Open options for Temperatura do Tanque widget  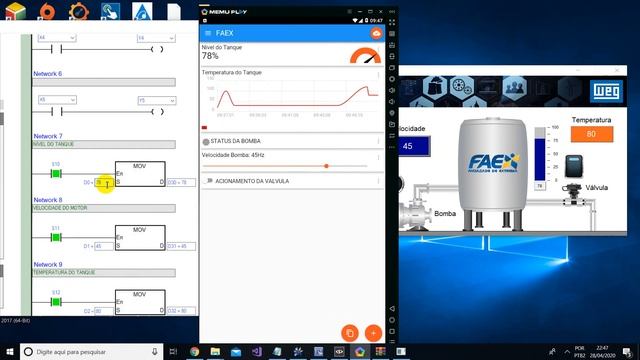(x=378, y=75)
